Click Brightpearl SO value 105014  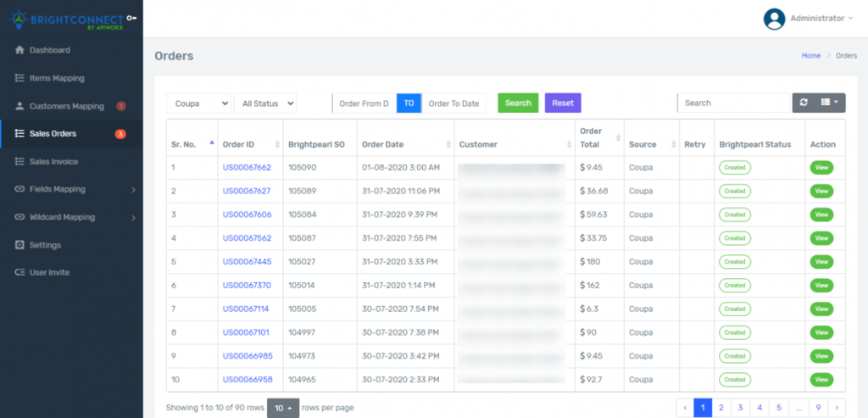(302, 285)
